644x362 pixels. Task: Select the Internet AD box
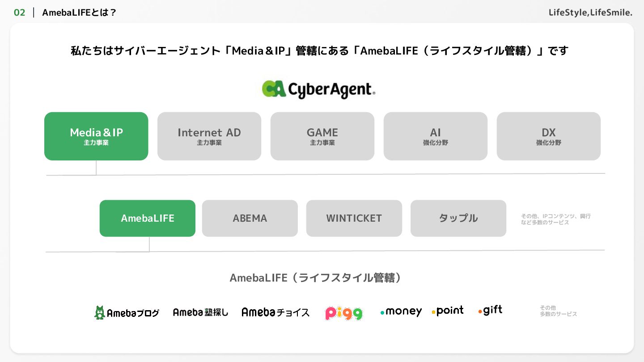point(209,136)
